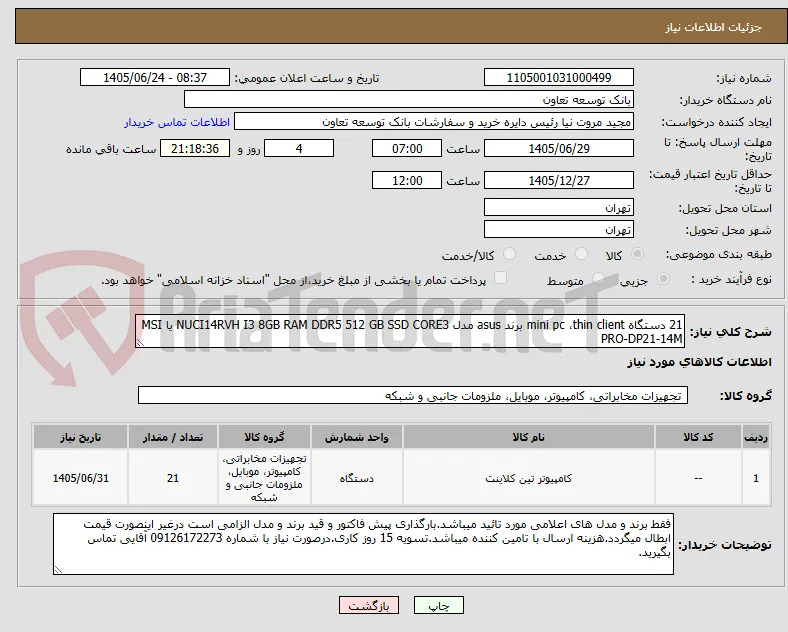Click label شماره نیاز
This screenshot has width=788, height=632.
743,78
